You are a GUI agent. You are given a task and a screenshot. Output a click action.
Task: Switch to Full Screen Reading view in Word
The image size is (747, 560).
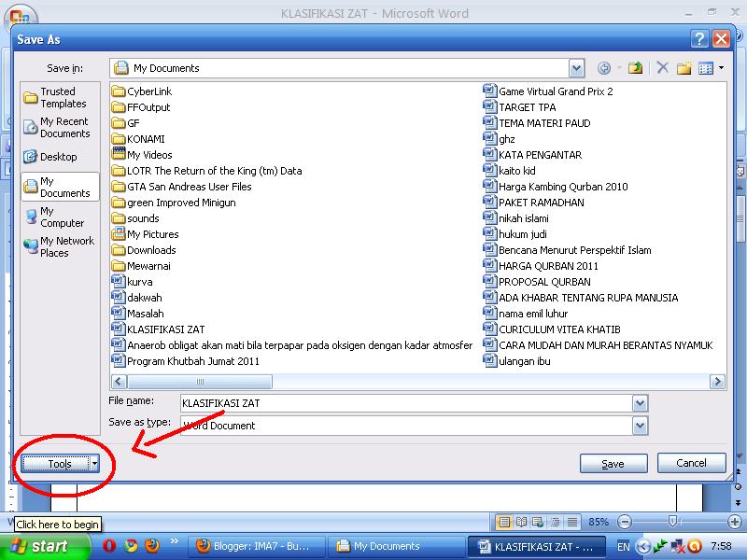(522, 522)
